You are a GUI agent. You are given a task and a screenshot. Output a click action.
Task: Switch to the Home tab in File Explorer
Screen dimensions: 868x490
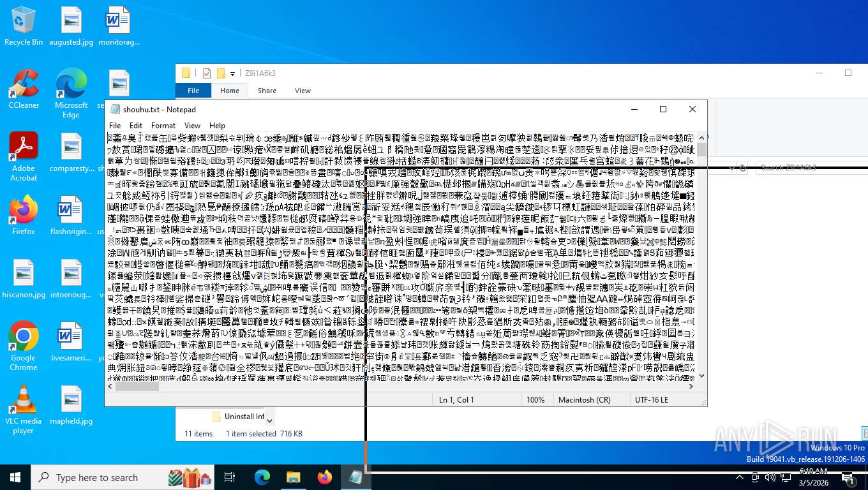click(230, 91)
